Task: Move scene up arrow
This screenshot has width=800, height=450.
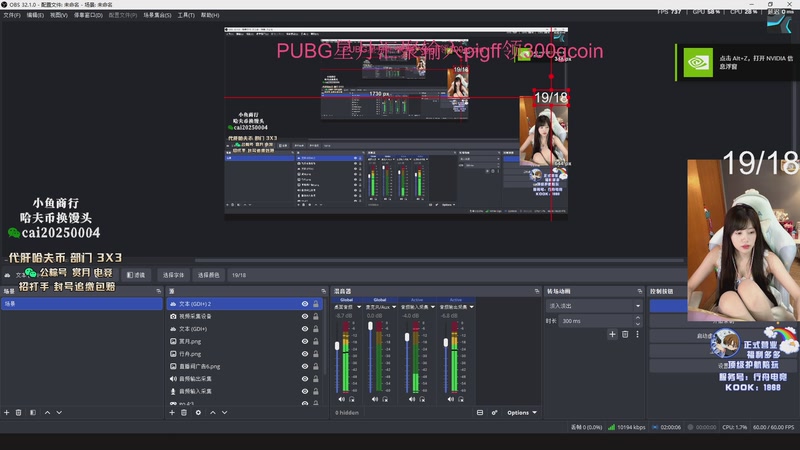Action: click(47, 412)
